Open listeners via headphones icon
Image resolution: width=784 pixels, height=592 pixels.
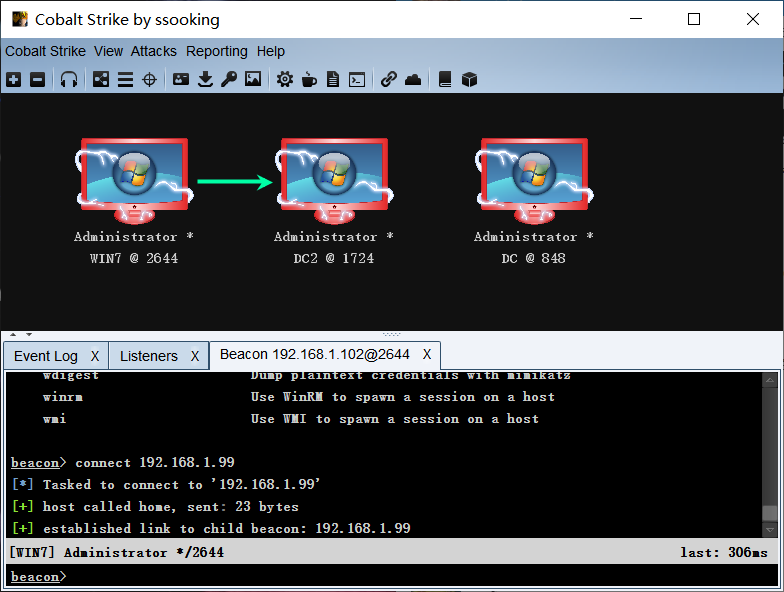[69, 79]
